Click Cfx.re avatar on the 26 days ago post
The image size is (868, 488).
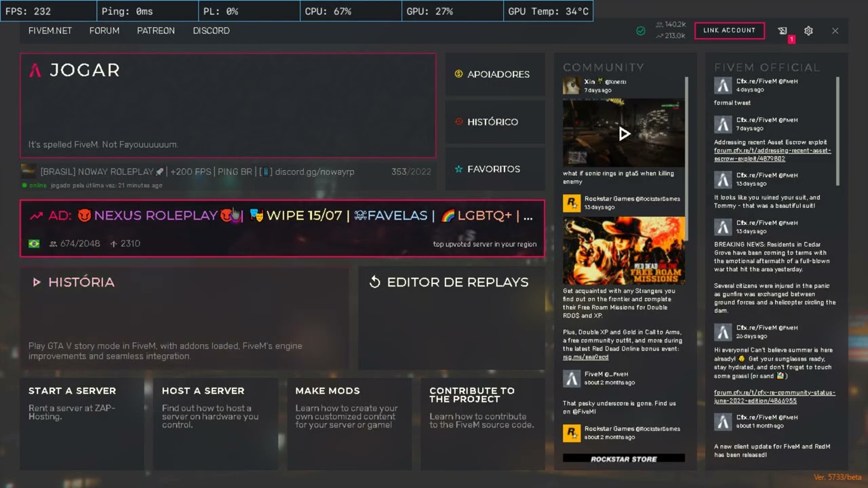pyautogui.click(x=723, y=331)
